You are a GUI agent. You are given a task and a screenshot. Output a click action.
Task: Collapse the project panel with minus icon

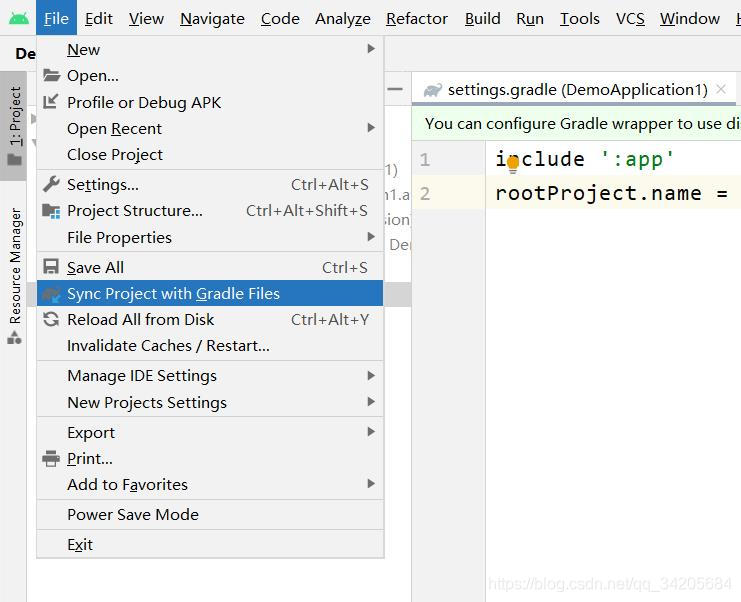click(x=395, y=88)
